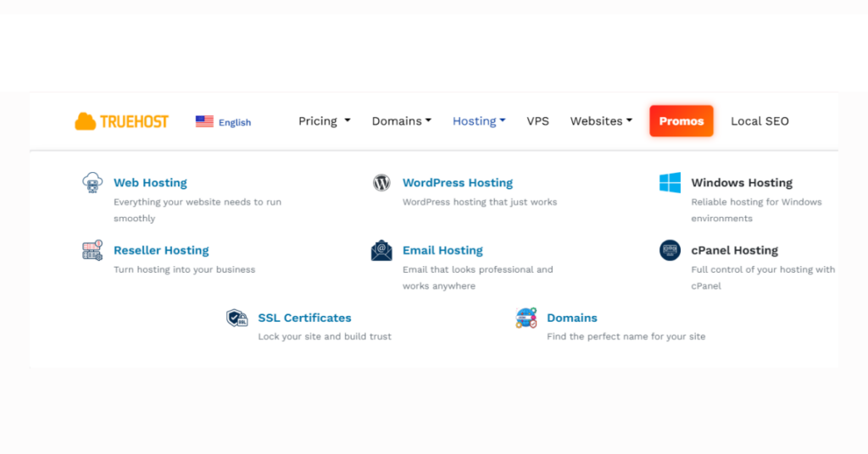Click the Windows logo icon
This screenshot has height=454, width=868.
[670, 182]
